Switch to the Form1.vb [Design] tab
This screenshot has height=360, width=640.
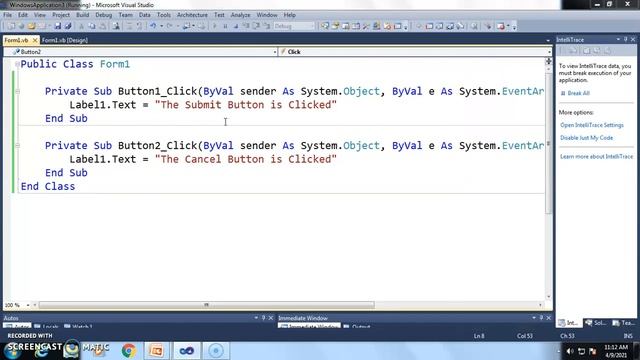[x=64, y=40]
